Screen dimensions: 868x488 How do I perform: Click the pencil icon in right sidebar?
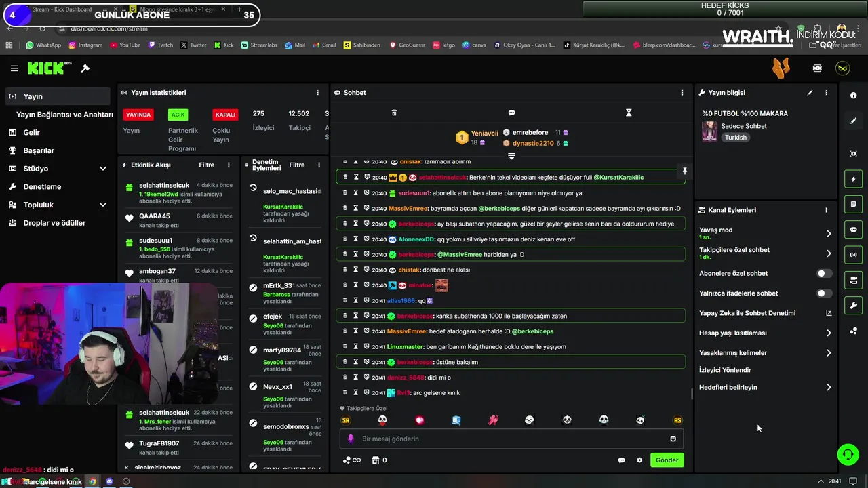click(x=853, y=121)
